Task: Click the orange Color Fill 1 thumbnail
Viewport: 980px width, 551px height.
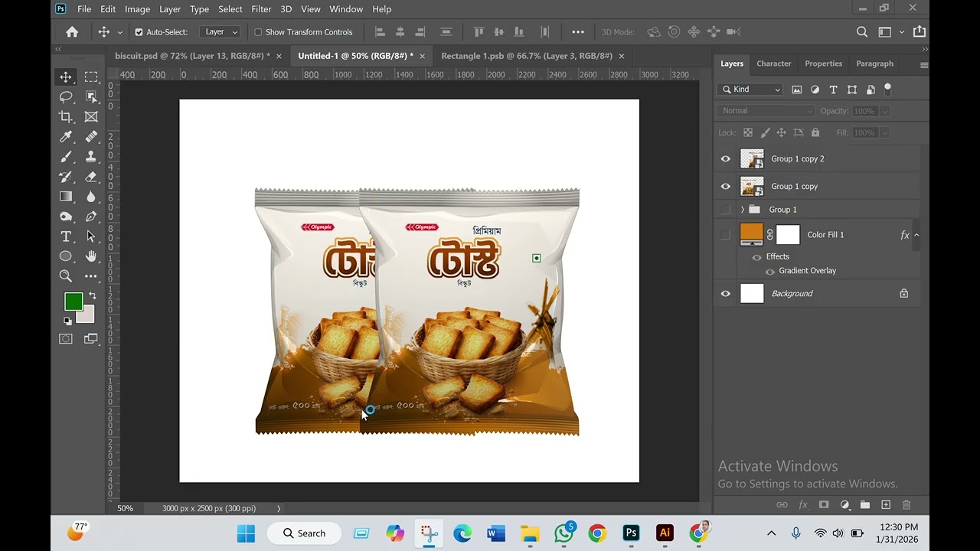Action: coord(752,234)
